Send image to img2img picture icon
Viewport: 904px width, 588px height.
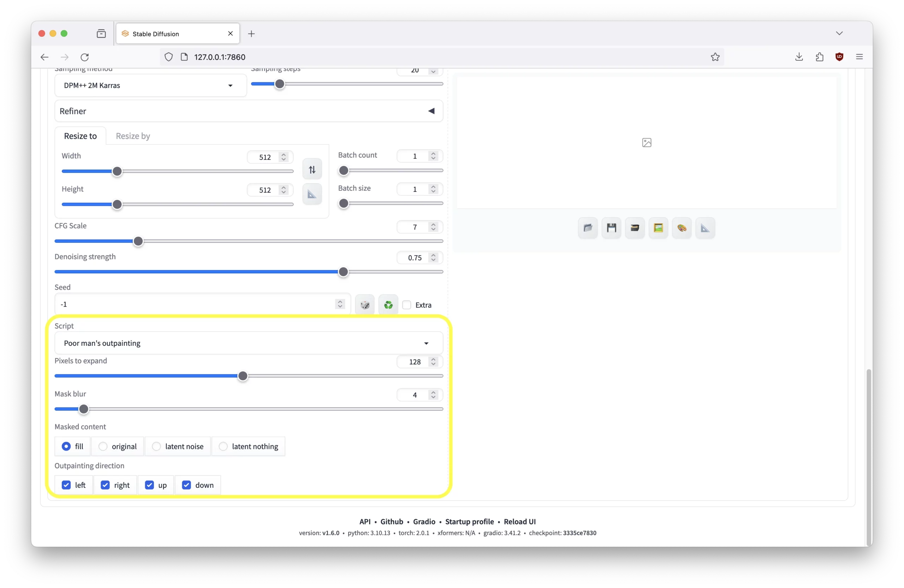[658, 228]
